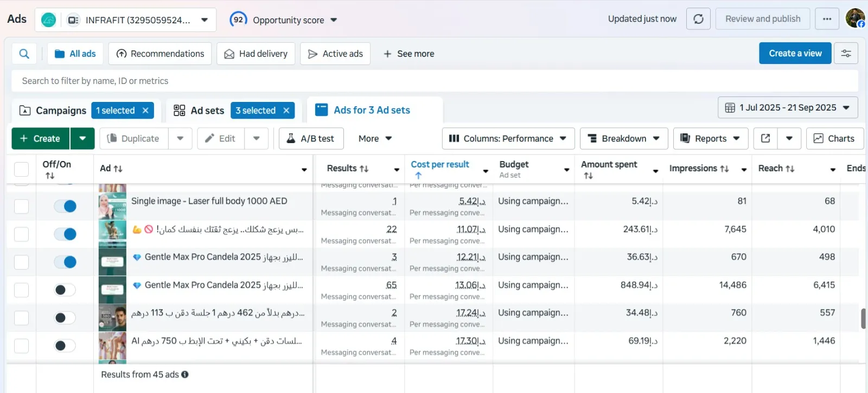This screenshot has height=393, width=868.
Task: Select the Had delivery view tab
Action: coord(256,54)
